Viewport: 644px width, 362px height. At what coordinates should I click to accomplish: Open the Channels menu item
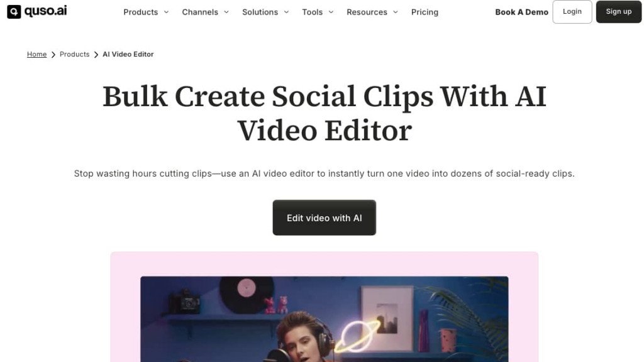tap(200, 13)
